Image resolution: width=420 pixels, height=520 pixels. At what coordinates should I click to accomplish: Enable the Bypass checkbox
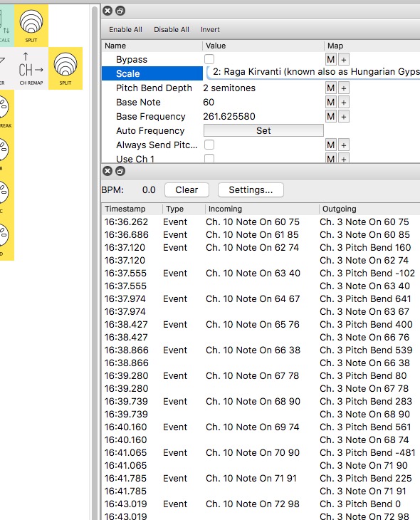coord(209,59)
